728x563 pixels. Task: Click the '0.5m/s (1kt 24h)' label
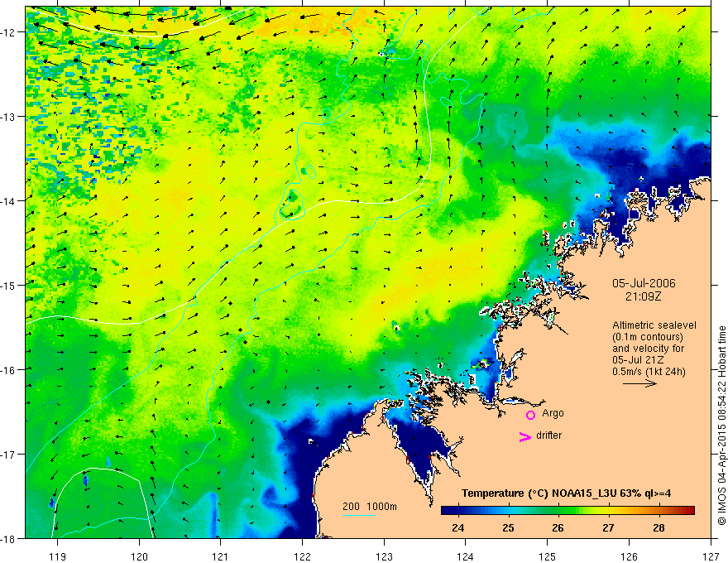coord(649,372)
